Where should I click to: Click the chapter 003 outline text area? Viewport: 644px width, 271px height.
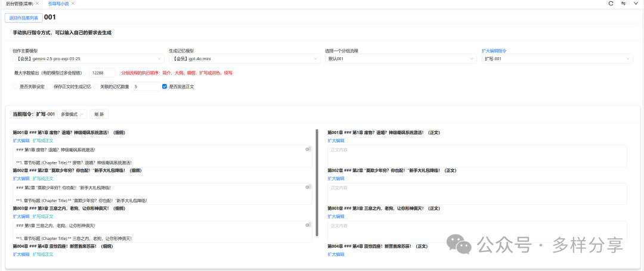(x=162, y=232)
